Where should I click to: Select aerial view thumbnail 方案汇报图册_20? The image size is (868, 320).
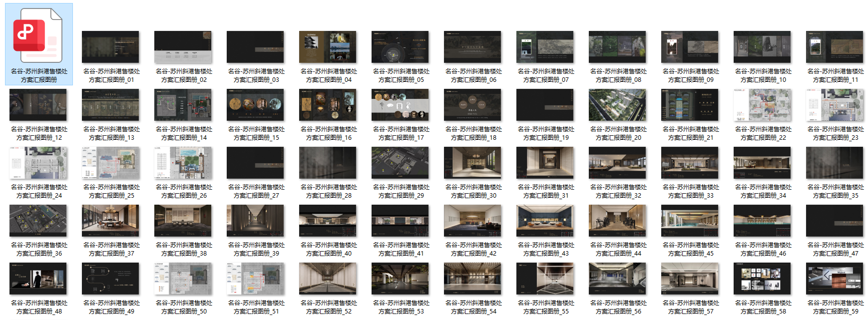tap(617, 105)
